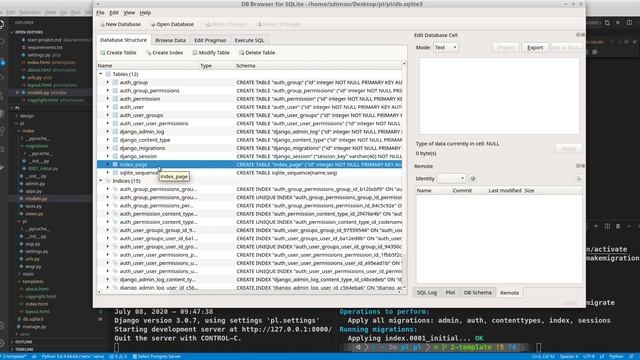Viewport: 640px width, 360px height.
Task: Click the float icon on Remote panel header
Action: point(578,166)
